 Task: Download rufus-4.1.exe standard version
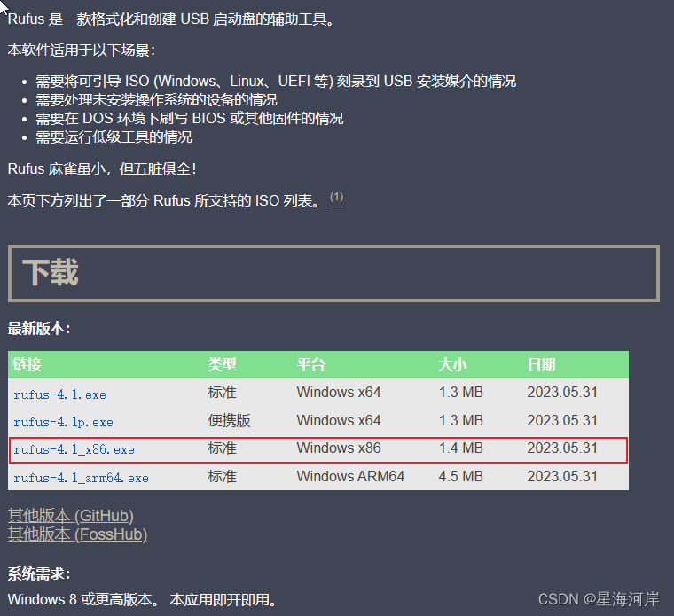pos(59,394)
